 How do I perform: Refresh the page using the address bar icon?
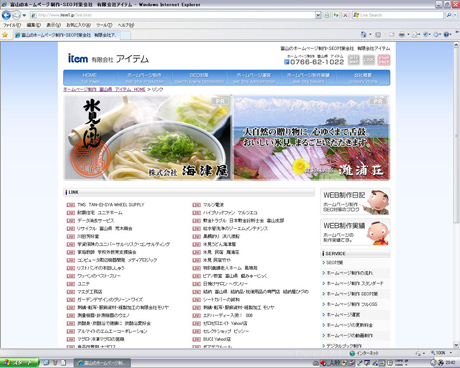point(336,15)
